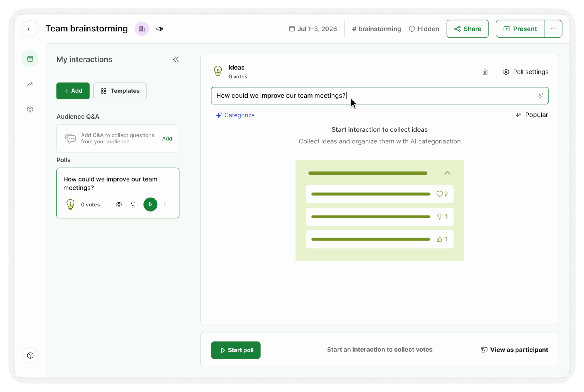The image size is (584, 392).
Task: Toggle the poll lock icon
Action: tap(133, 204)
